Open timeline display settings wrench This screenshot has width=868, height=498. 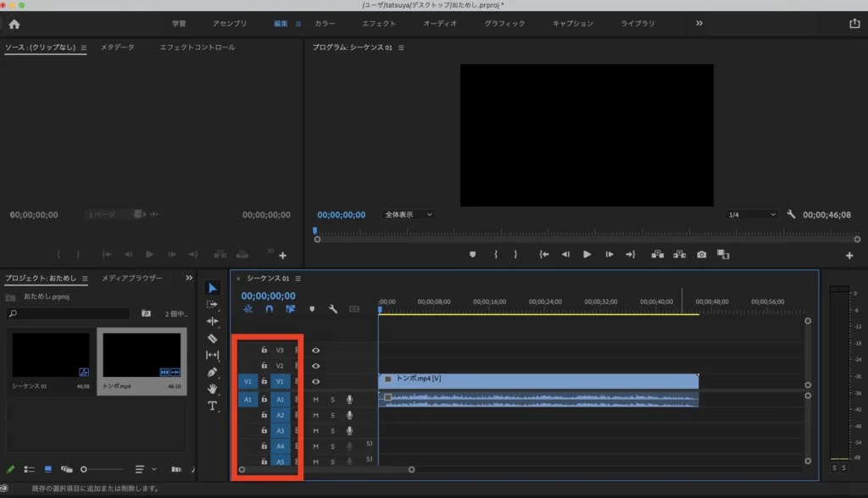coord(333,309)
